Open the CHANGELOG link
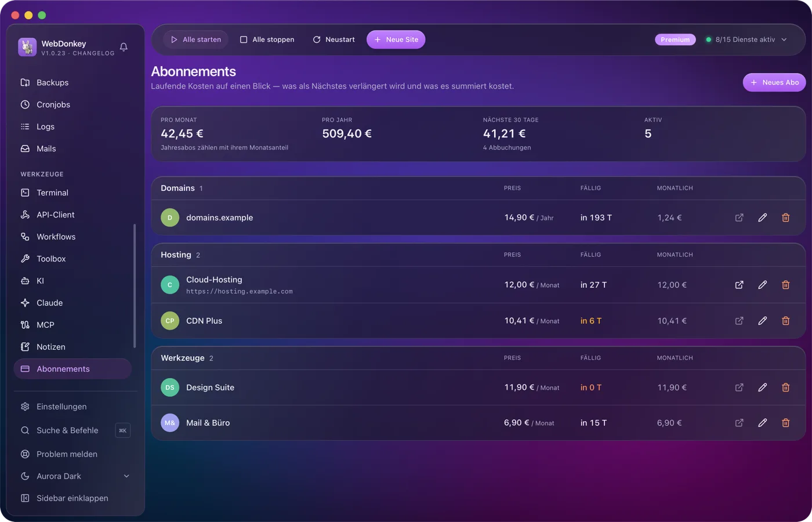Image resolution: width=812 pixels, height=522 pixels. coord(93,53)
